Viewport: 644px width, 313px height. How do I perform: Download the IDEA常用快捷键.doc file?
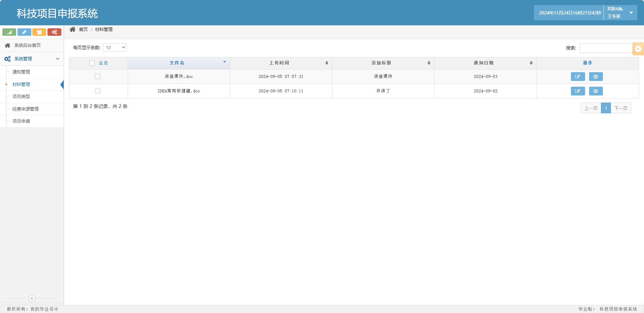point(595,91)
